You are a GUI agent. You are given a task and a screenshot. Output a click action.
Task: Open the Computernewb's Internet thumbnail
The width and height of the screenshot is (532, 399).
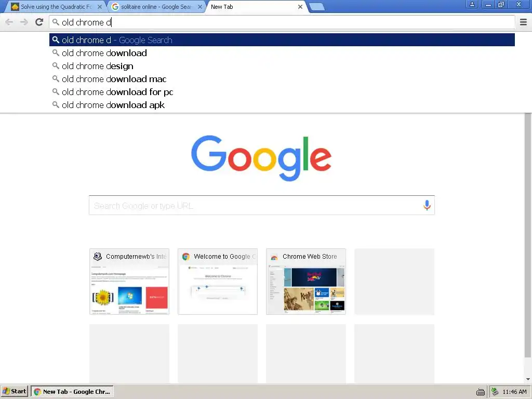click(129, 282)
